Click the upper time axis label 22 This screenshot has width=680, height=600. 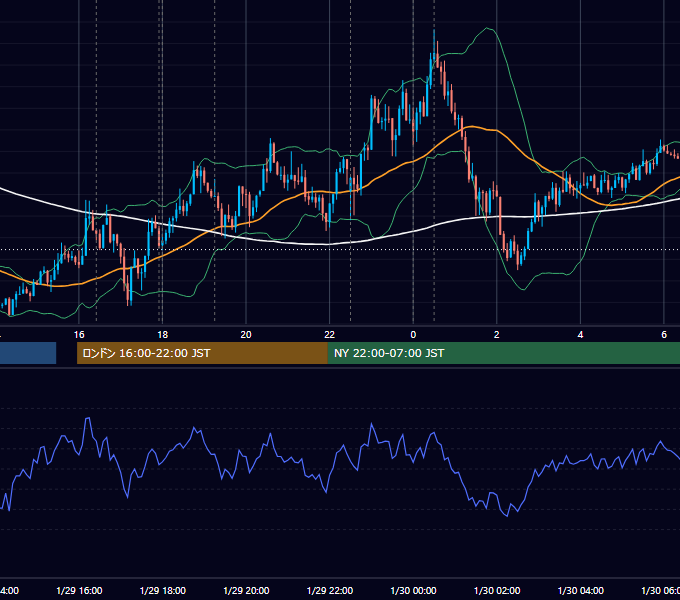pos(330,334)
